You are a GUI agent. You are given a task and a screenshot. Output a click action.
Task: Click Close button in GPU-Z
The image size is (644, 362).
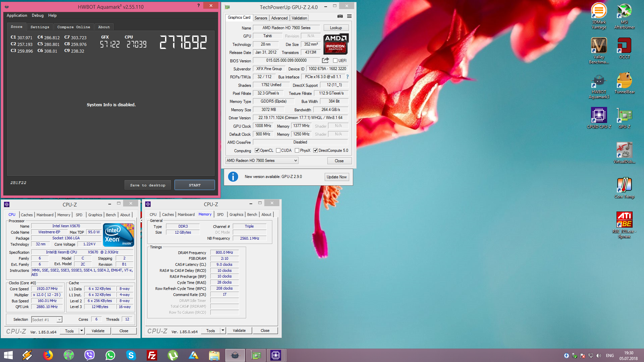(339, 161)
